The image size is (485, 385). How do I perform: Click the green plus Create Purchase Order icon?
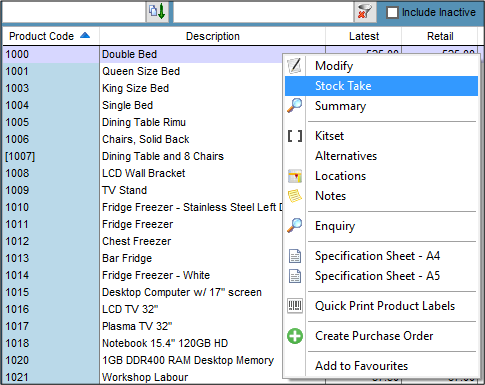[x=295, y=336]
